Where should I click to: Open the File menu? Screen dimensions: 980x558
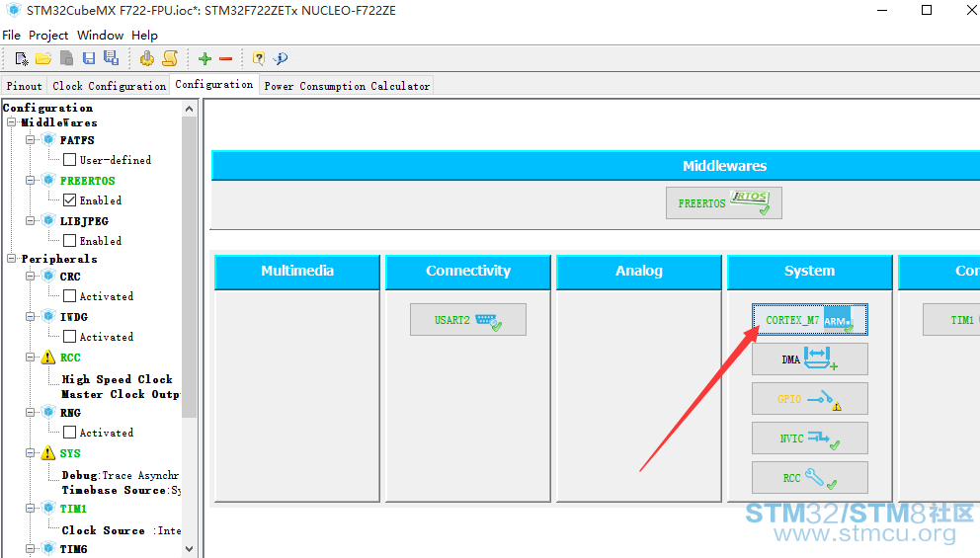click(x=11, y=35)
